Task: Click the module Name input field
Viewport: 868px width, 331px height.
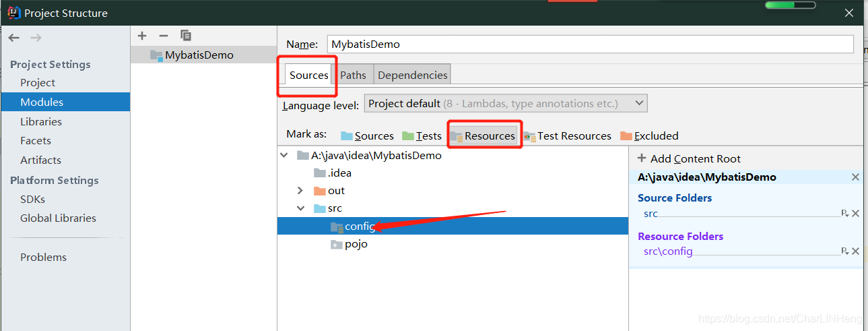Action: click(x=591, y=44)
